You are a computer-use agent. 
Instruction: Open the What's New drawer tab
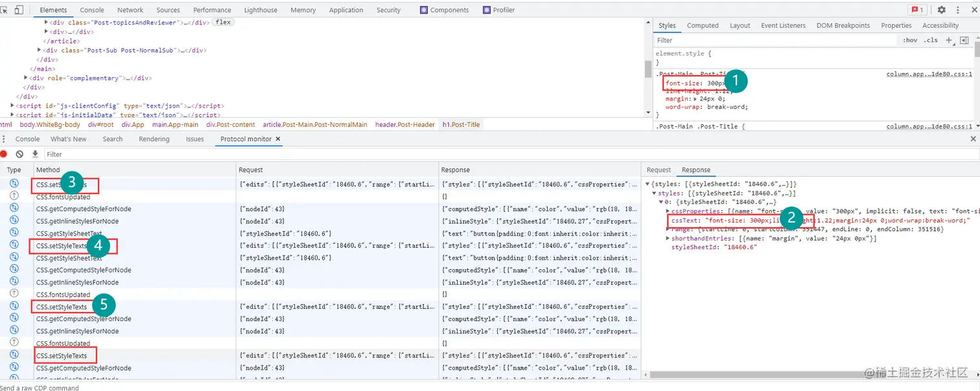[68, 139]
